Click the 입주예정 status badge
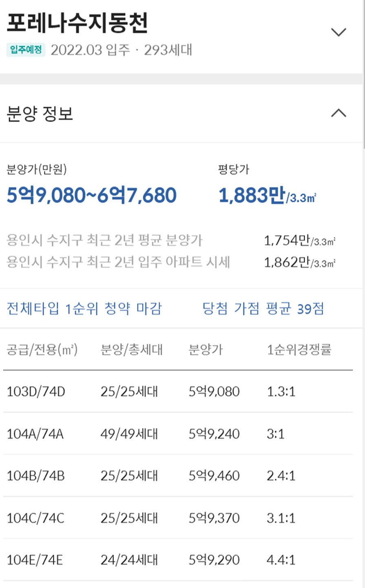 (x=26, y=50)
